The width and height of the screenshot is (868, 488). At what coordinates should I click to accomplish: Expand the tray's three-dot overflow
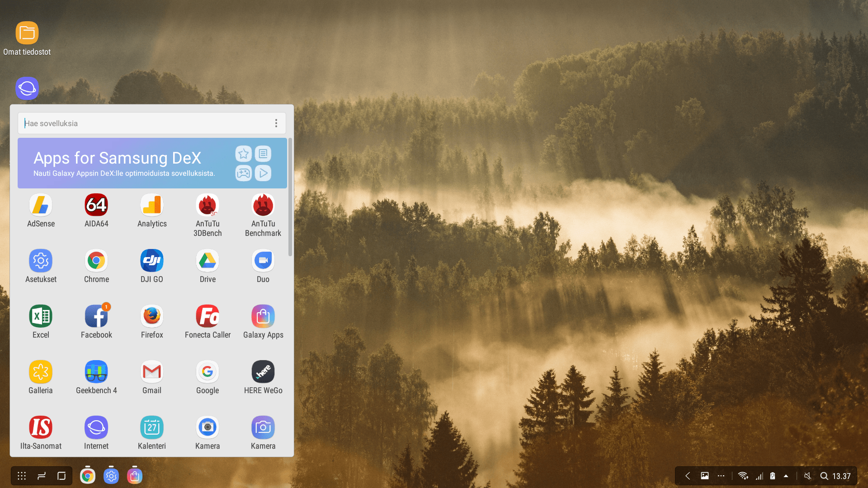721,476
